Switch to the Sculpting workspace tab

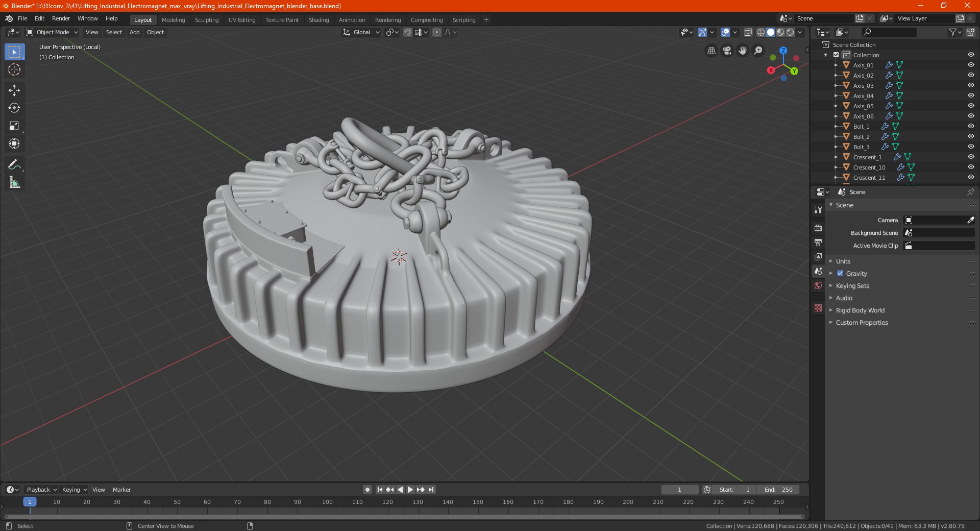pos(207,20)
